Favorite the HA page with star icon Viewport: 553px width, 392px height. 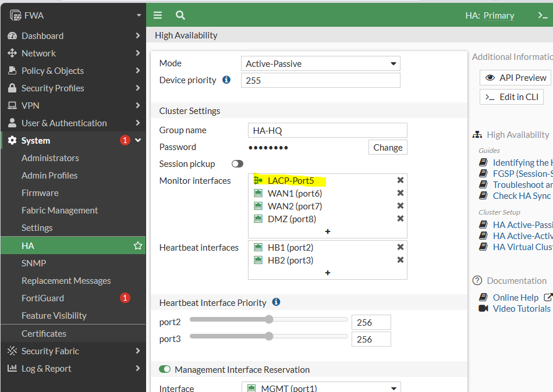138,246
